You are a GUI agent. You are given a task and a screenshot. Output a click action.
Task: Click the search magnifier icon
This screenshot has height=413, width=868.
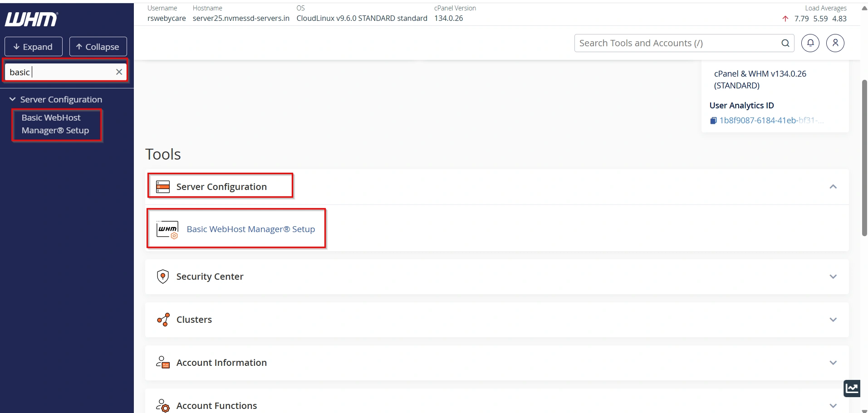pos(785,43)
